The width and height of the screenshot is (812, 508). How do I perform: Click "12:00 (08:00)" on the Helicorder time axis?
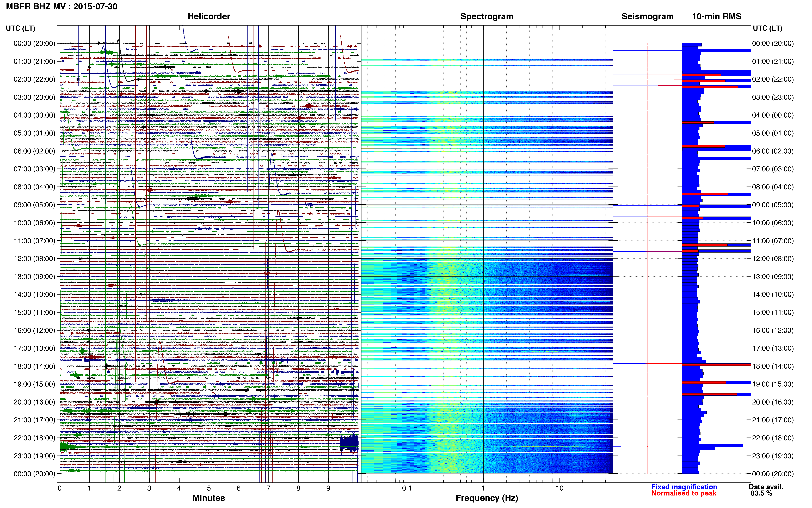pos(34,259)
